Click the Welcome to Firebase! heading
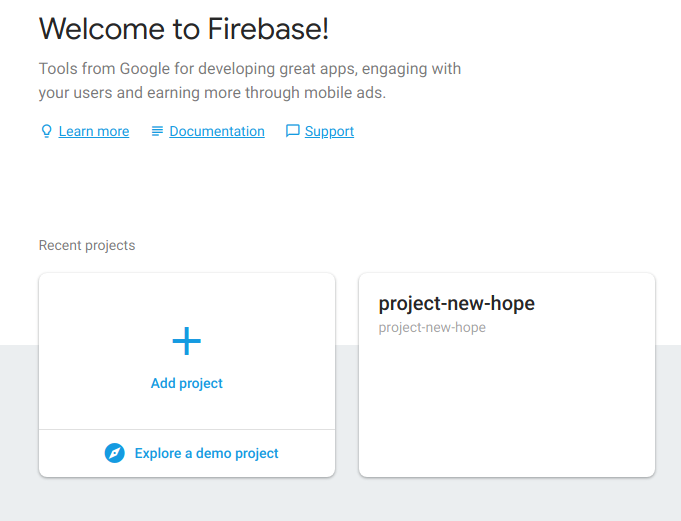The height and width of the screenshot is (521, 681). pyautogui.click(x=183, y=29)
